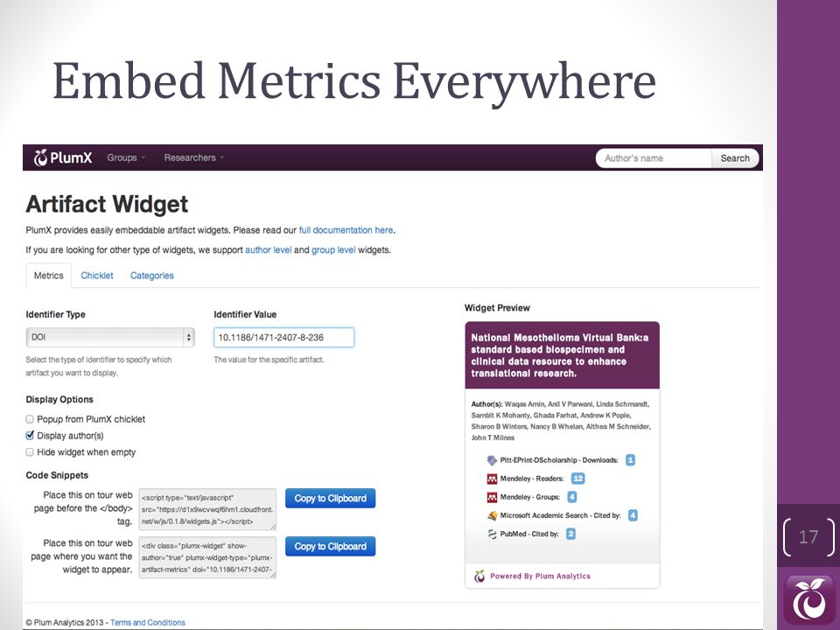
Task: Open the full documentation here link
Action: point(346,230)
